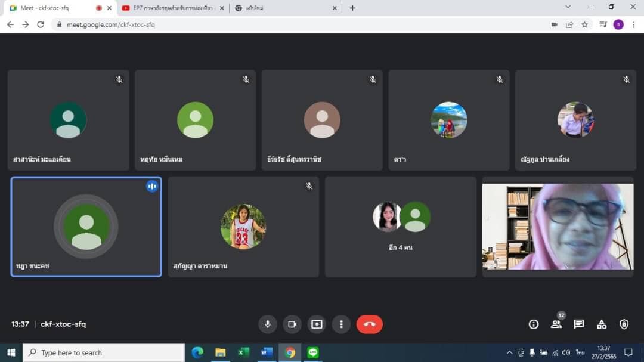Open the activities shapes icon
The image size is (644, 362).
coord(601,324)
